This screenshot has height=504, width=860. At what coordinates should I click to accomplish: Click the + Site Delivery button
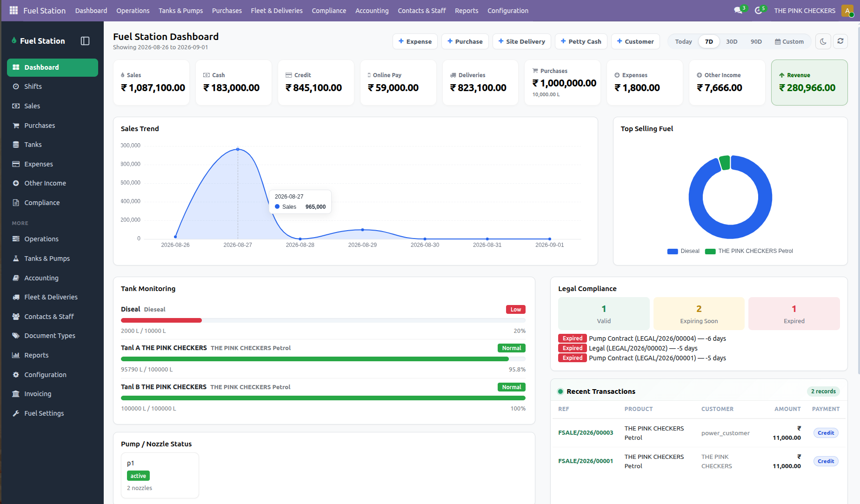(521, 41)
